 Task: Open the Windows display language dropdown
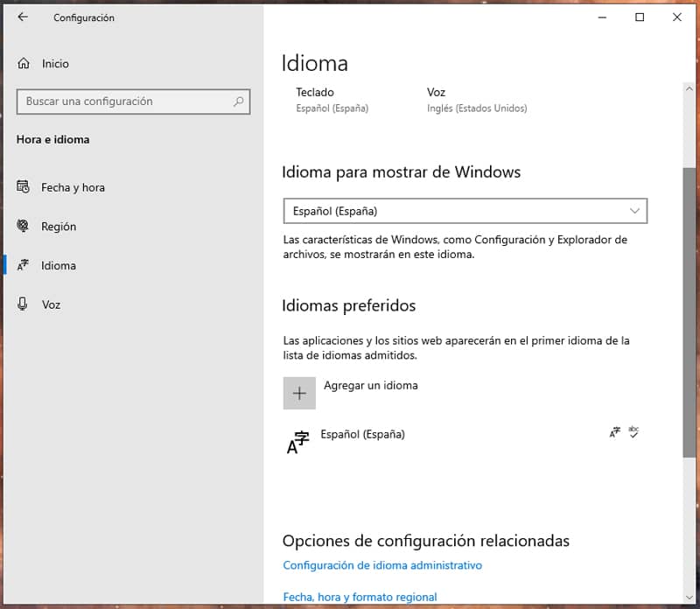(465, 211)
